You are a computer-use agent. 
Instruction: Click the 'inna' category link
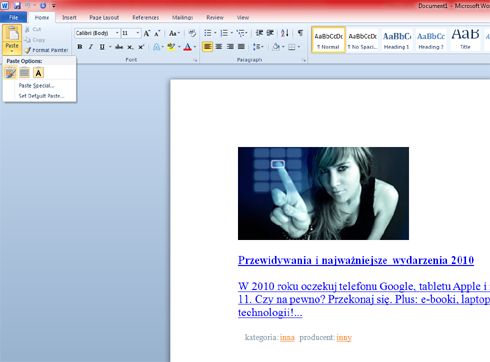pyautogui.click(x=287, y=337)
